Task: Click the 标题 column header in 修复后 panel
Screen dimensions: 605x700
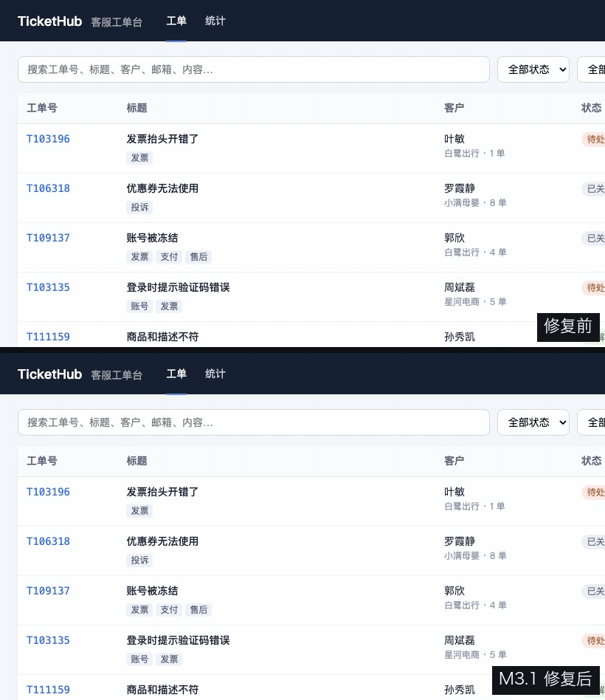Action: coord(136,461)
